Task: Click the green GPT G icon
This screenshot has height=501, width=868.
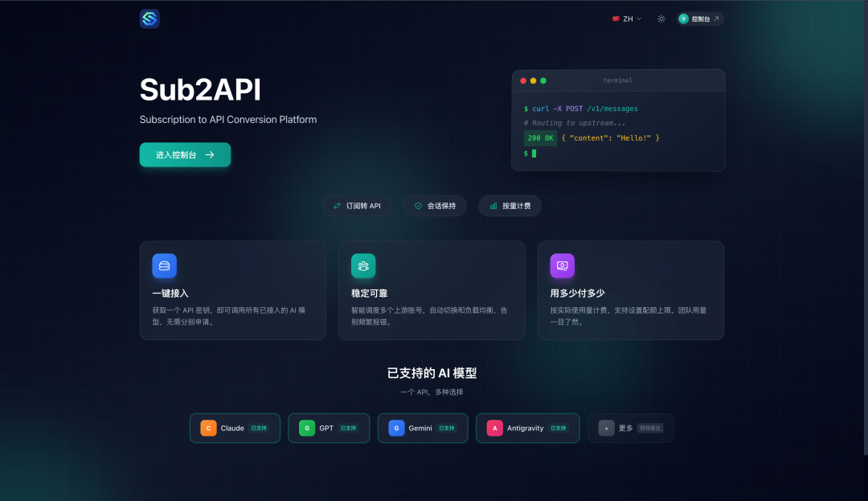Action: click(x=307, y=428)
